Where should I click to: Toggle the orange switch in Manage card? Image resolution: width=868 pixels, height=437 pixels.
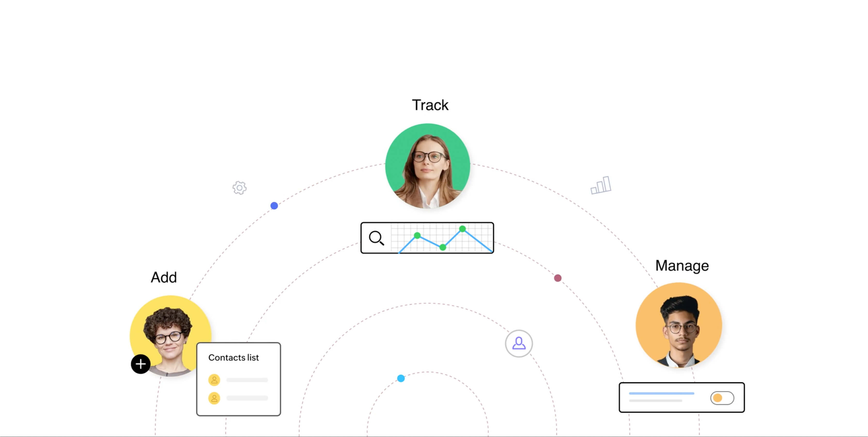(722, 397)
